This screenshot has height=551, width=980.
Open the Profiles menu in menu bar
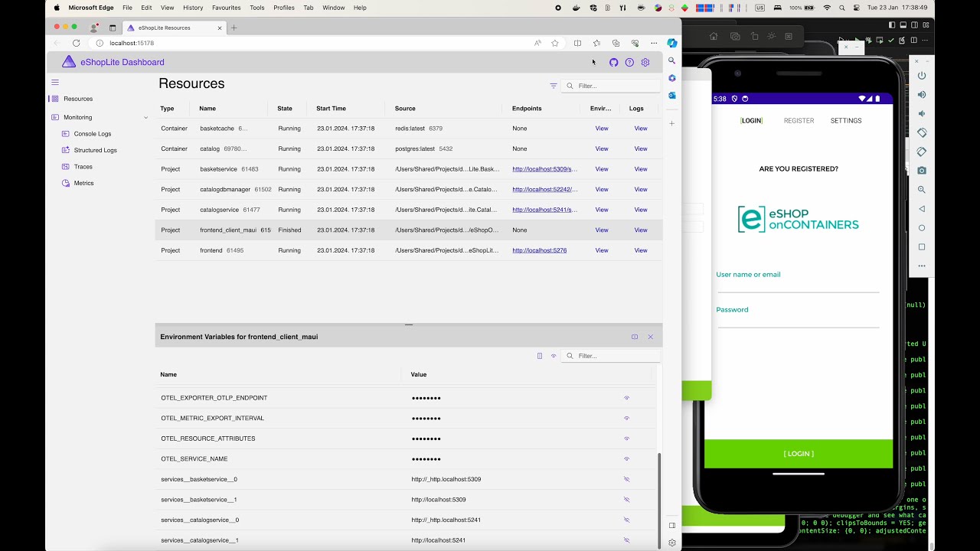[x=284, y=8]
